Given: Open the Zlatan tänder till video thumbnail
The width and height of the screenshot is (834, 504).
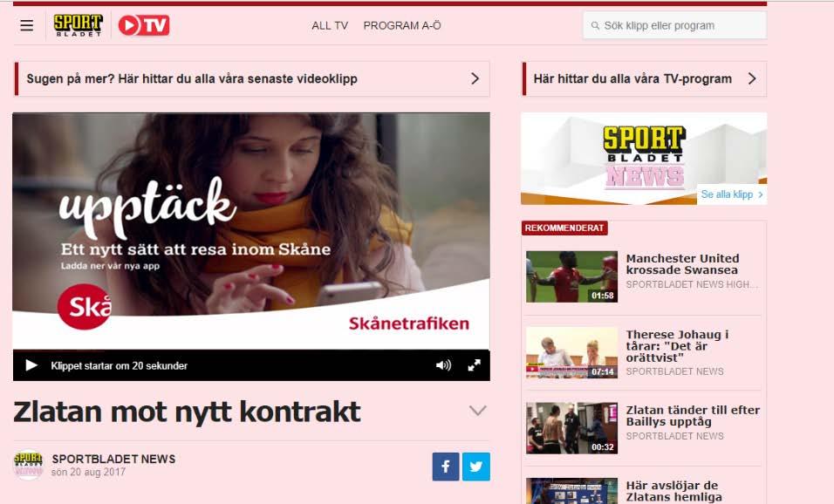Looking at the screenshot, I should (x=571, y=428).
